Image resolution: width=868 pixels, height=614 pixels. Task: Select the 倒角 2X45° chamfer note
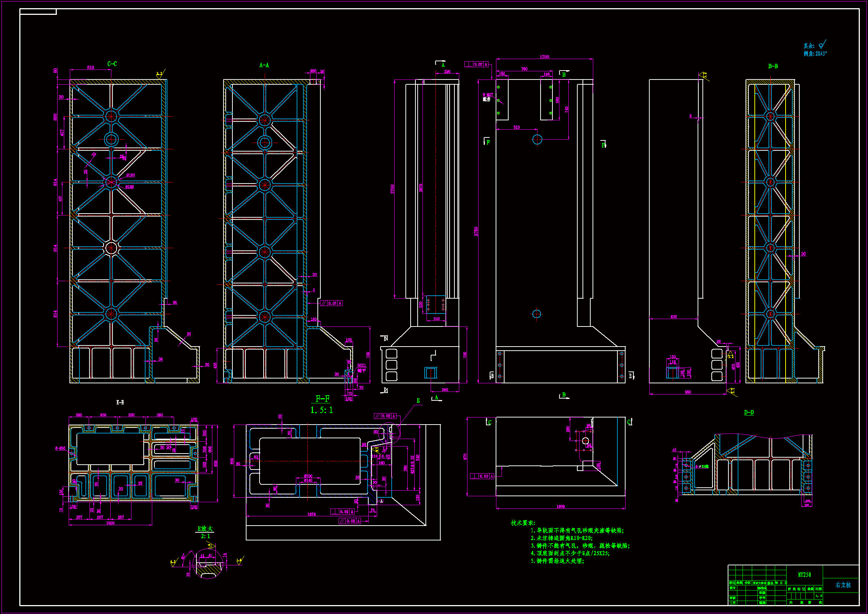tap(815, 54)
